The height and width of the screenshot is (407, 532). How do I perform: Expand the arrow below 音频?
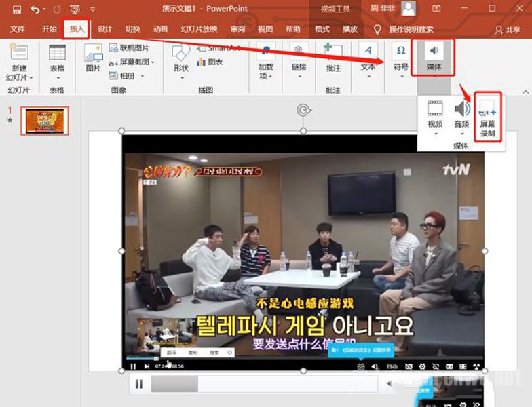click(462, 134)
